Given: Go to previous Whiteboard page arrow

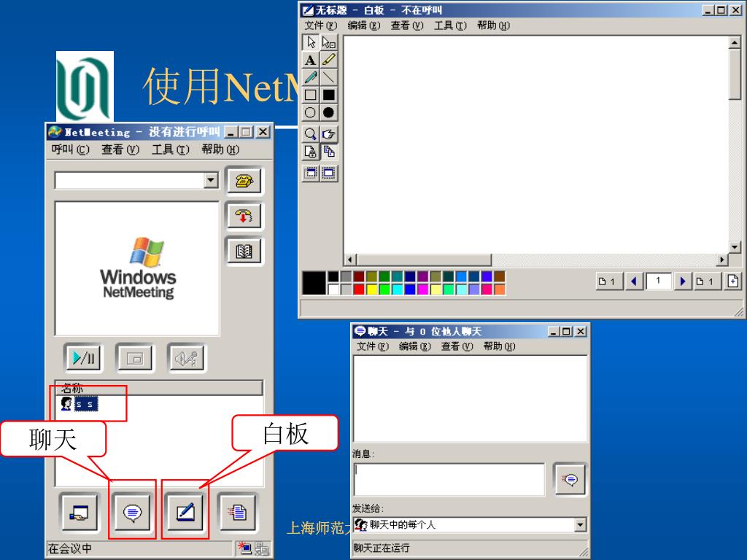Looking at the screenshot, I should (634, 281).
